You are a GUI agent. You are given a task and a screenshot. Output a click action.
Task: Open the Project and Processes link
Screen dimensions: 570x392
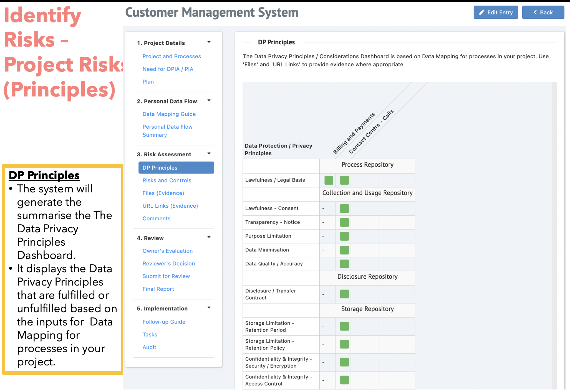pyautogui.click(x=171, y=56)
